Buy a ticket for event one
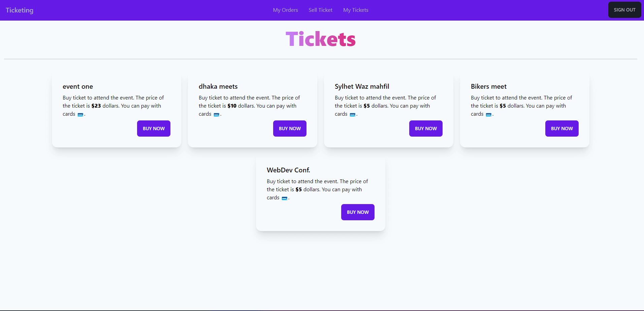Screen dimensions: 644x311 tap(154, 129)
